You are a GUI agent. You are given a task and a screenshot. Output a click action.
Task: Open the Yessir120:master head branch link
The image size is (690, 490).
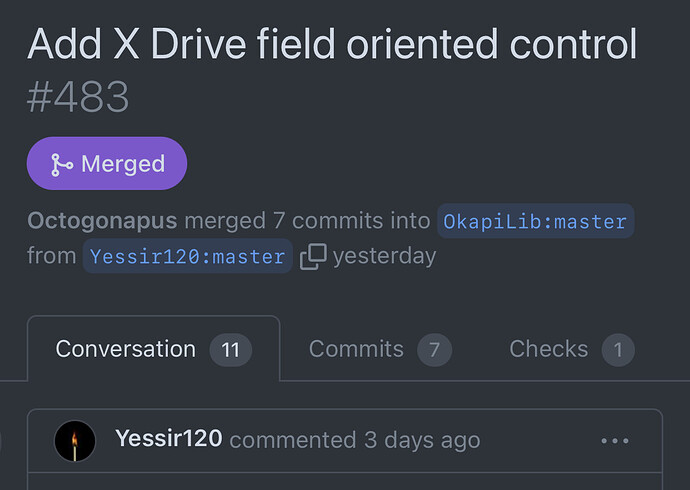point(187,256)
